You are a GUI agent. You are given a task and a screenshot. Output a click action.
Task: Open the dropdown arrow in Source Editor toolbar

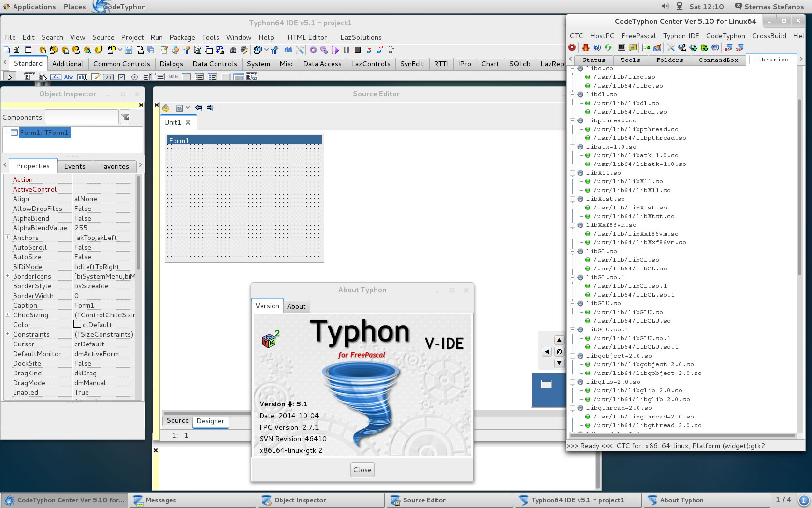[x=188, y=108]
